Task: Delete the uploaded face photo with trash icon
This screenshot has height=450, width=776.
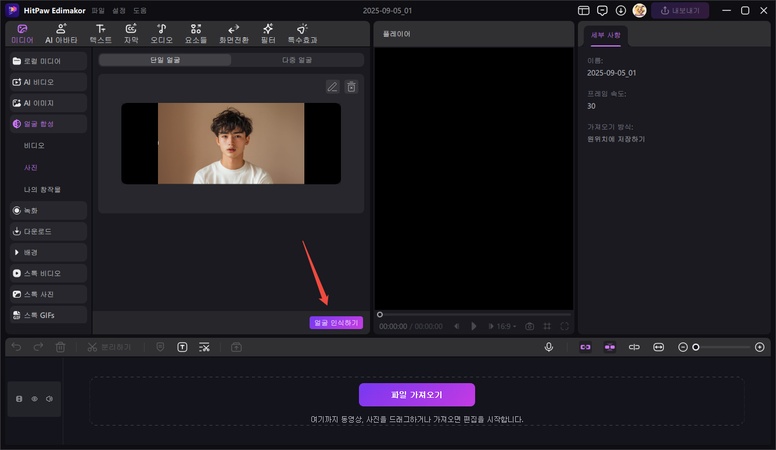Action: (x=351, y=87)
